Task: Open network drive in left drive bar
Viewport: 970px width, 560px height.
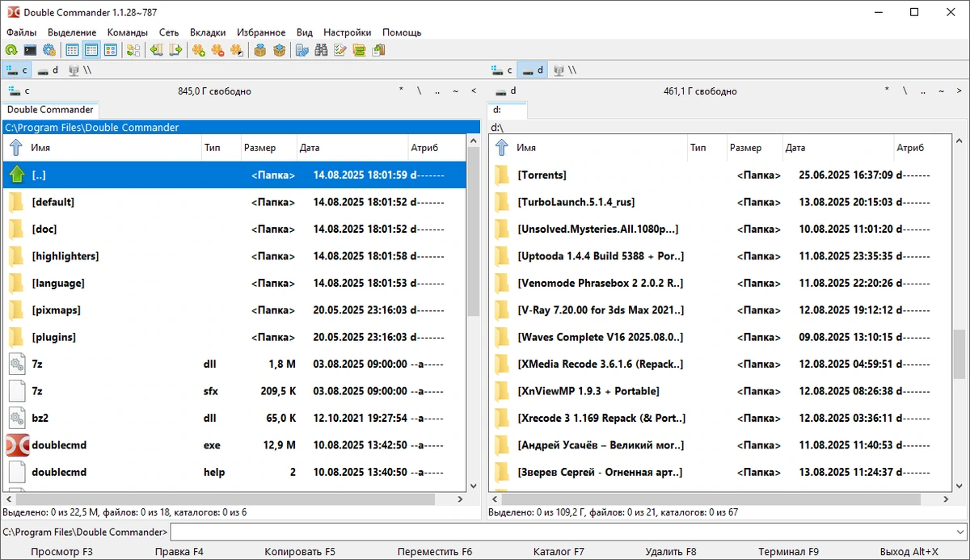Action: point(79,70)
